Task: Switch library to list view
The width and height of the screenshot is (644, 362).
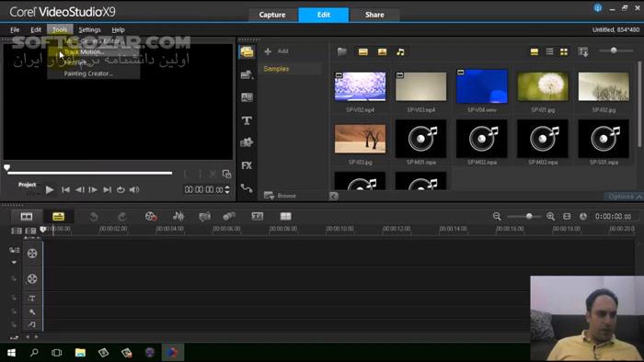Action: point(549,51)
